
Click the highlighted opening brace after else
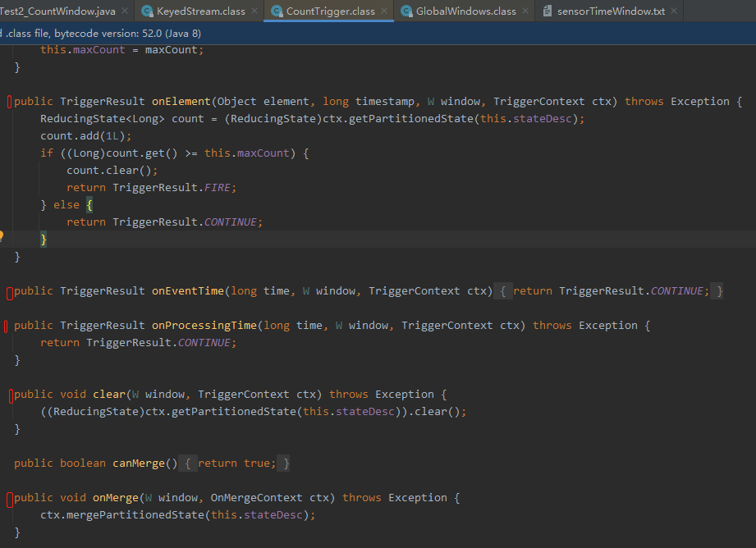click(89, 205)
